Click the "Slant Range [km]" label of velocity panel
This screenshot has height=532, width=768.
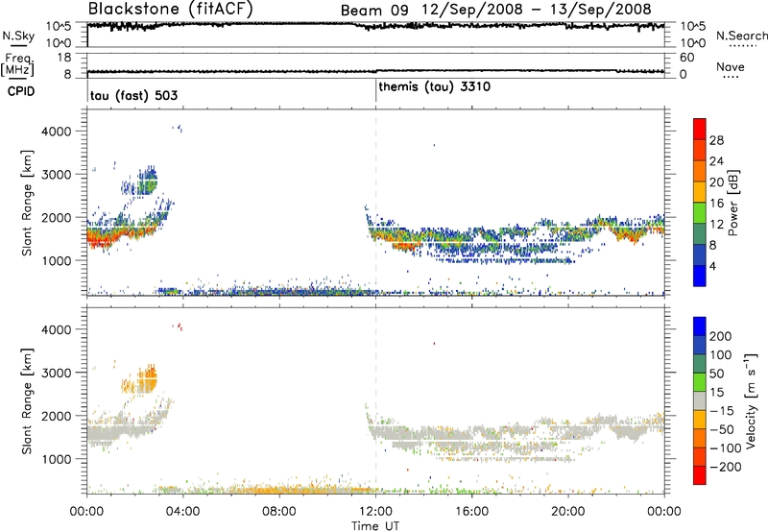[27, 400]
